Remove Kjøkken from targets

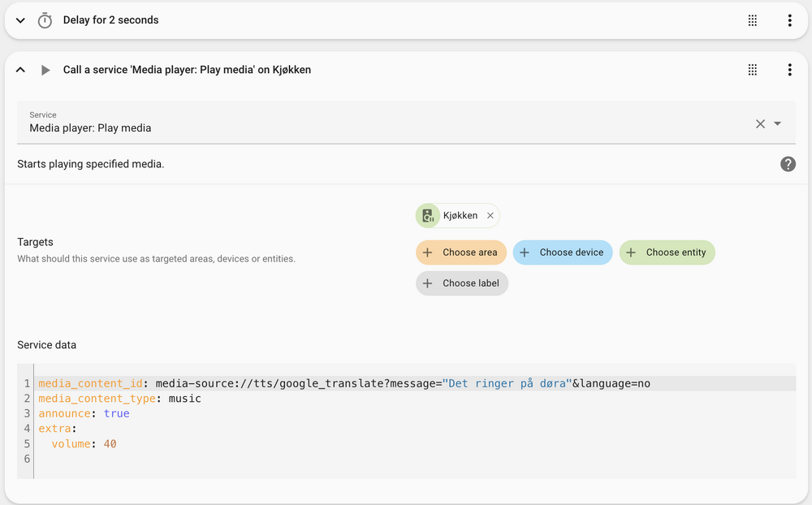click(490, 216)
